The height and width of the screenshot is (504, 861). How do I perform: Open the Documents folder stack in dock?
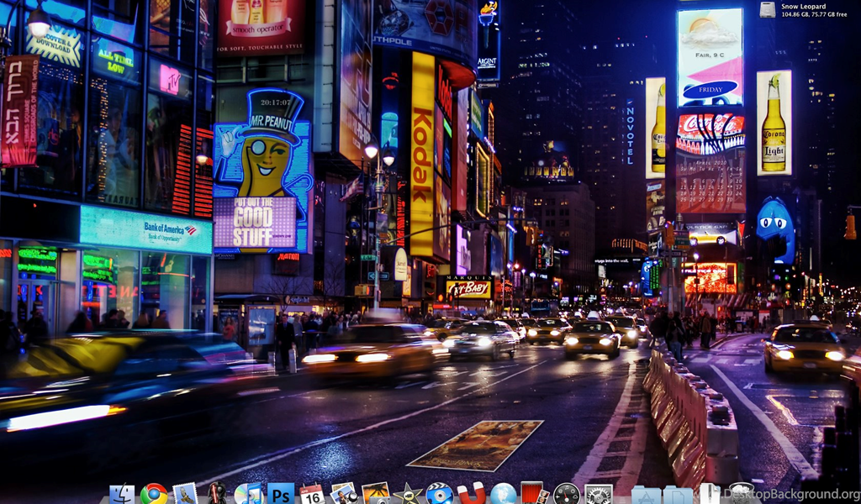[678, 495]
